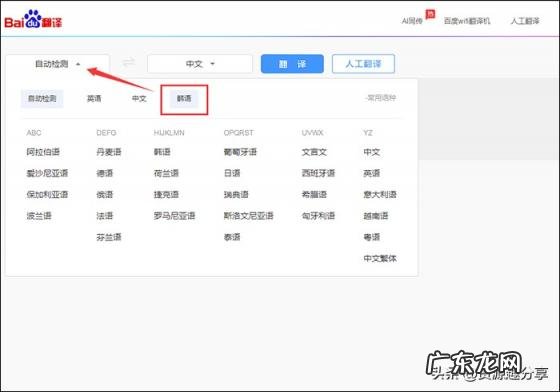The image size is (560, 392).
Task: Choose 意大利语 from the language list
Action: (380, 195)
